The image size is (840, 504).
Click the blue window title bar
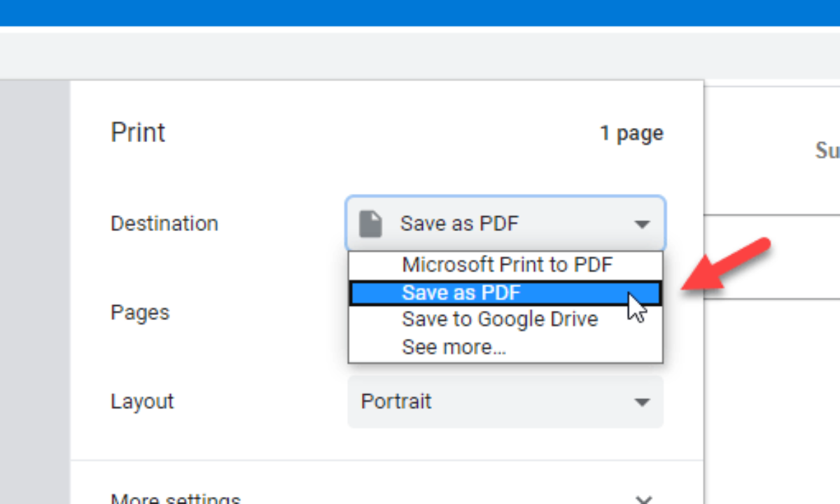(x=420, y=13)
